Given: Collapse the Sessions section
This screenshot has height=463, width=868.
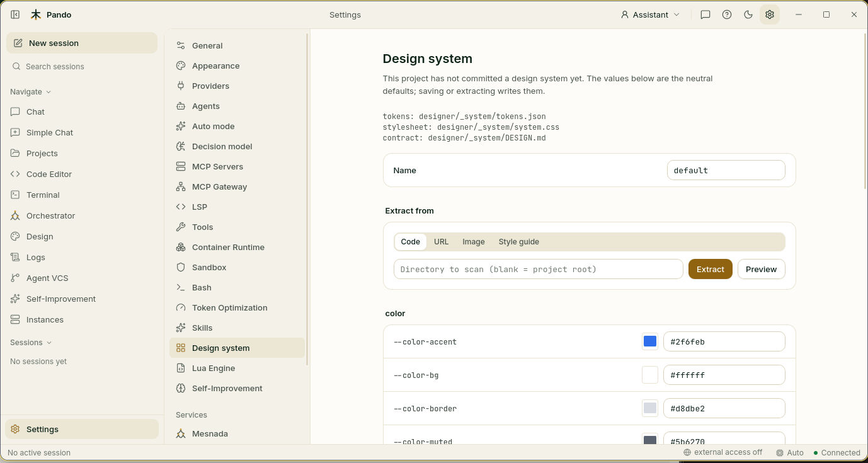Looking at the screenshot, I should tap(31, 342).
